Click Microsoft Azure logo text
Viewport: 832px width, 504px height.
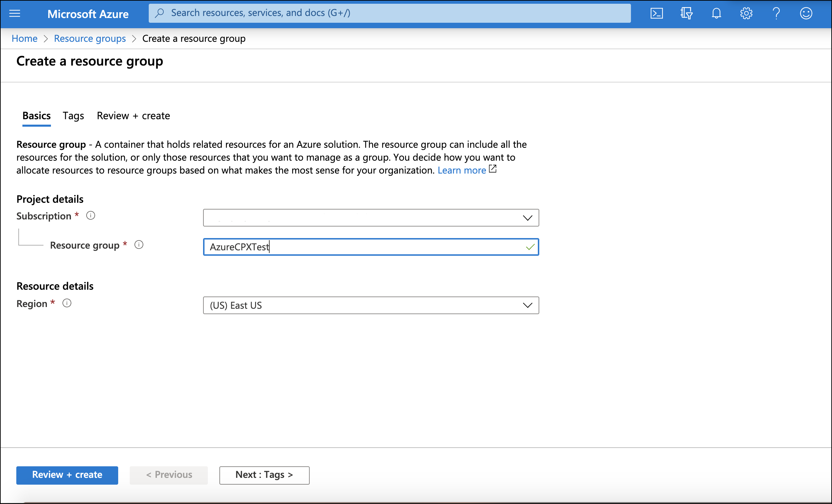coord(88,14)
